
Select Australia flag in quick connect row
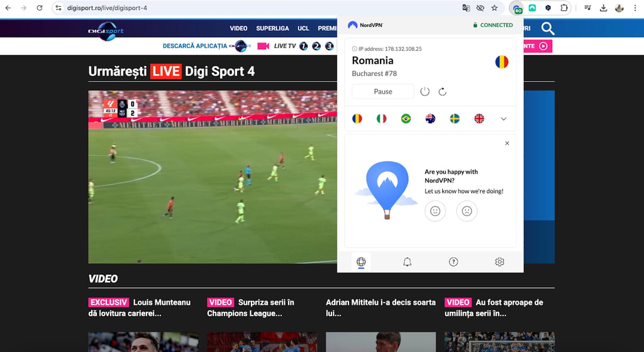pyautogui.click(x=430, y=119)
